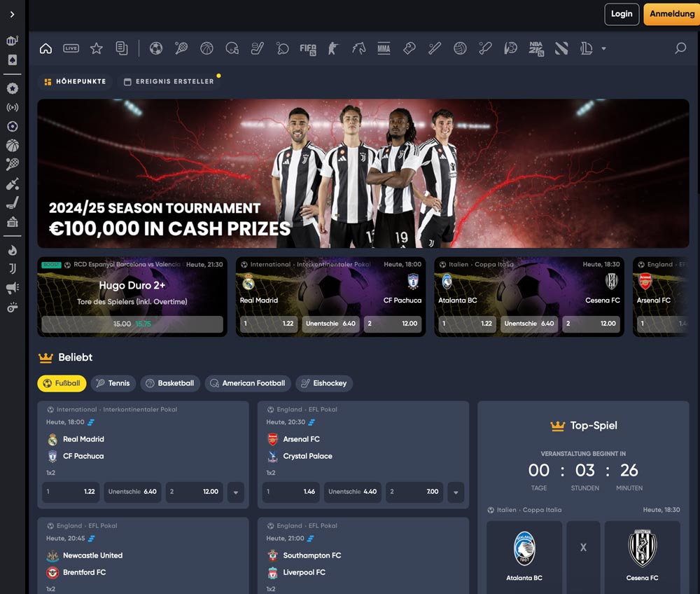Viewport: 700px width, 594px height.
Task: Pick odds 12.00 for CF Pachuca in featured card
Action: tap(393, 324)
